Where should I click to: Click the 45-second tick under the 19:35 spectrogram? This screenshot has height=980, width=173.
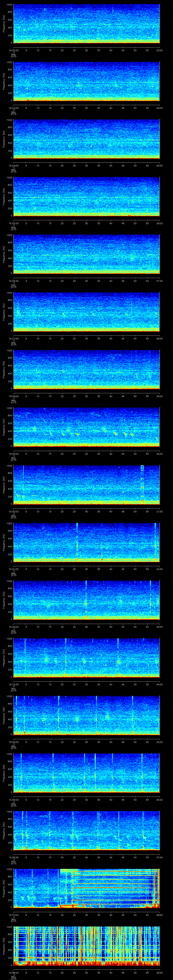click(x=123, y=799)
